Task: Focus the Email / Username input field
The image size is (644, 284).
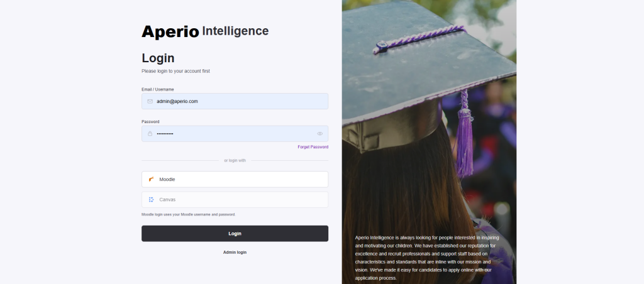Action: pos(235,101)
